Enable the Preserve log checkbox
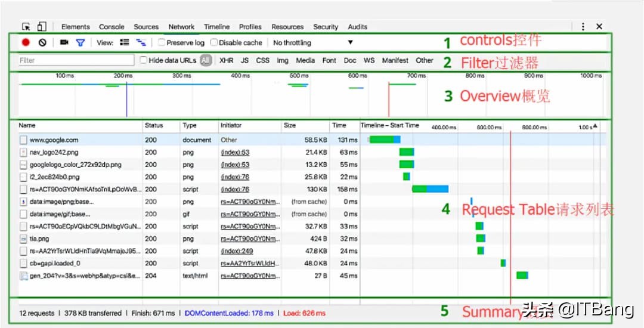The height and width of the screenshot is (328, 644). pyautogui.click(x=162, y=43)
